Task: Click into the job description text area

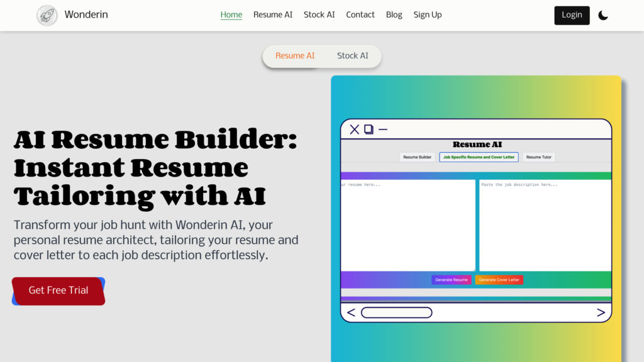Action: pyautogui.click(x=545, y=226)
